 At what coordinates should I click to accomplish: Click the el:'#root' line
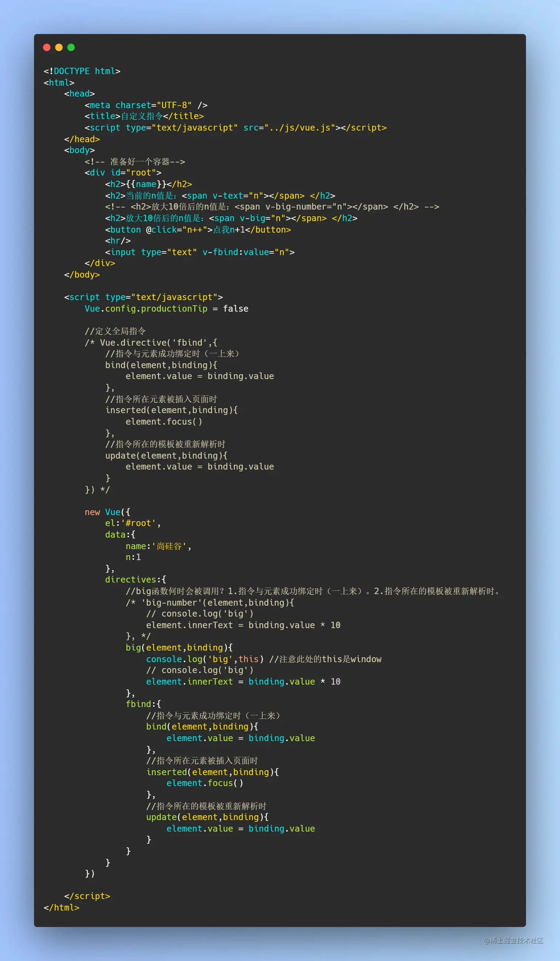pos(133,523)
